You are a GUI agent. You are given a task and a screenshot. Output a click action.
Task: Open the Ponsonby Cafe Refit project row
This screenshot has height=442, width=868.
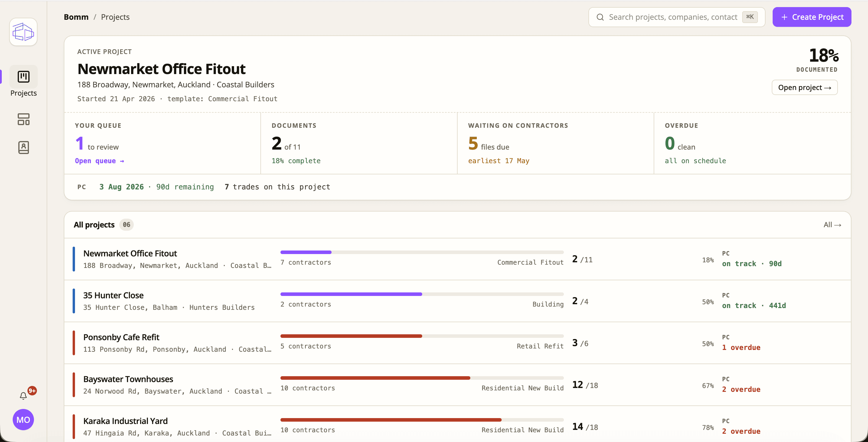coord(457,343)
